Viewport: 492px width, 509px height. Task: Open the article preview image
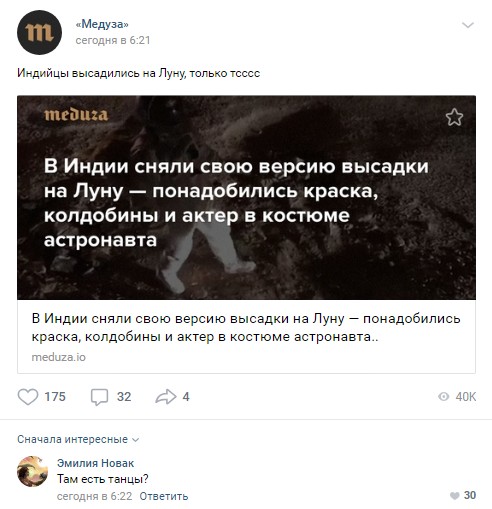pyautogui.click(x=246, y=197)
